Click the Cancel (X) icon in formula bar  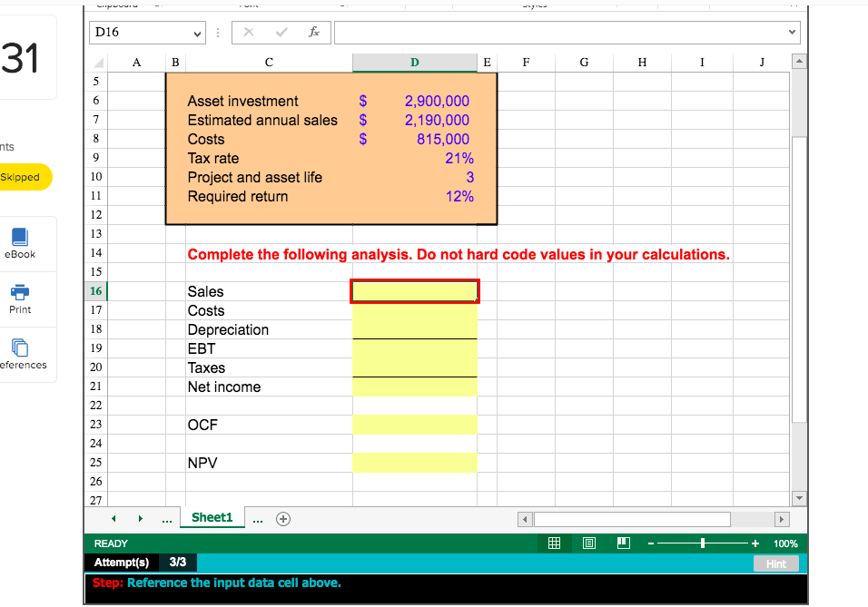(x=249, y=32)
